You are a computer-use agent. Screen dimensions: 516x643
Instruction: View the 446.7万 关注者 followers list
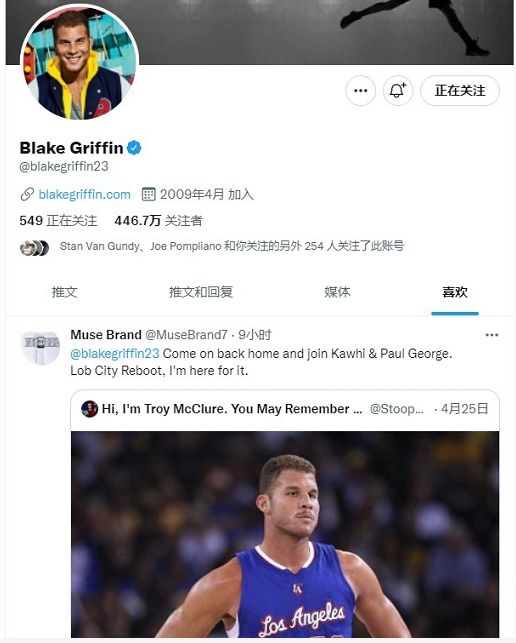point(158,221)
